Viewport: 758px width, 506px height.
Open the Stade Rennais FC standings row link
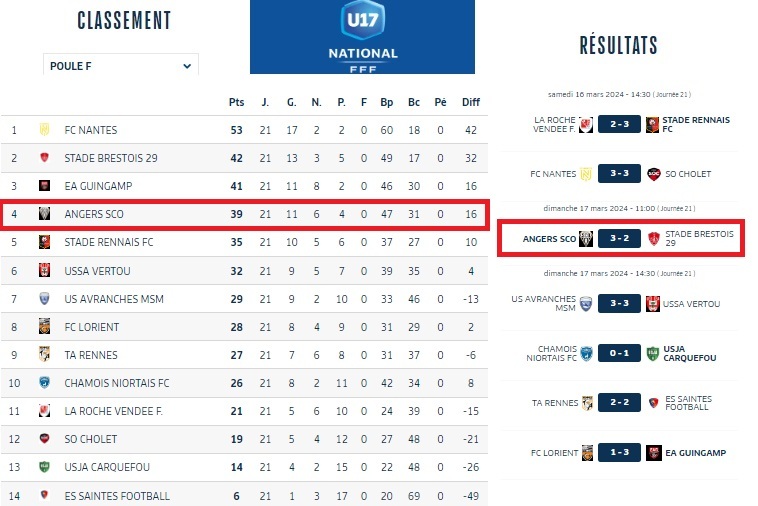tap(108, 242)
